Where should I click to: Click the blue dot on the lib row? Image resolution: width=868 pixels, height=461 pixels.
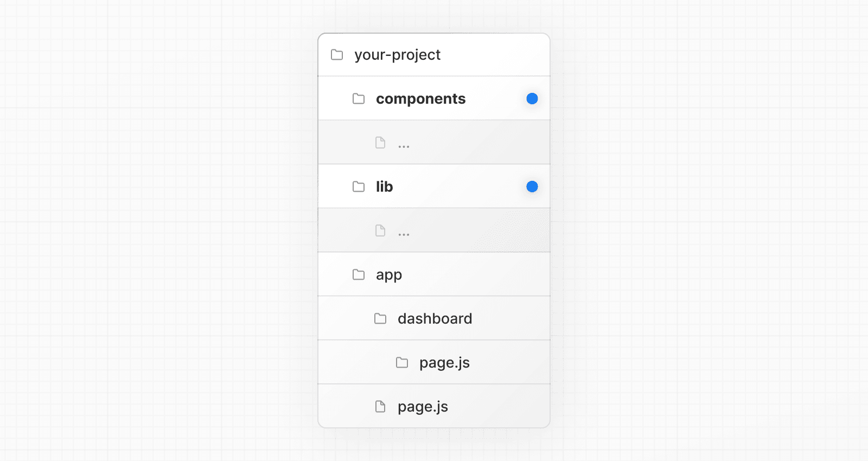pyautogui.click(x=532, y=187)
